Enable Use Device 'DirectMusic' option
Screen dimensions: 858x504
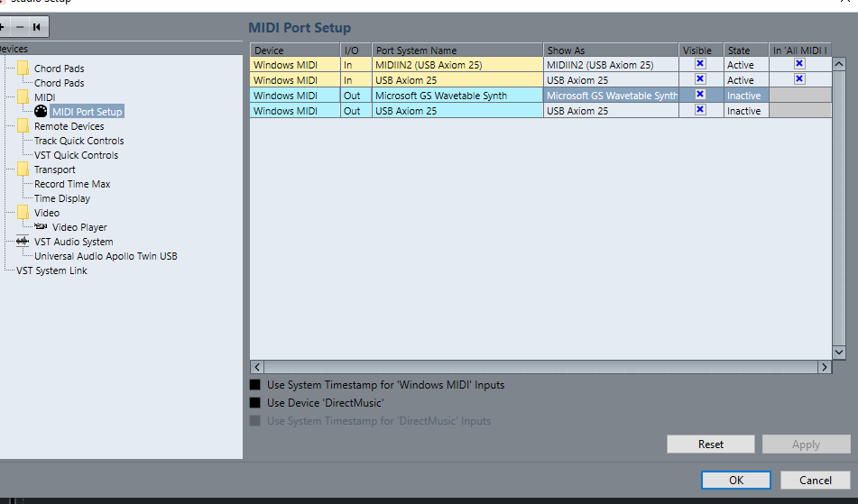point(255,403)
